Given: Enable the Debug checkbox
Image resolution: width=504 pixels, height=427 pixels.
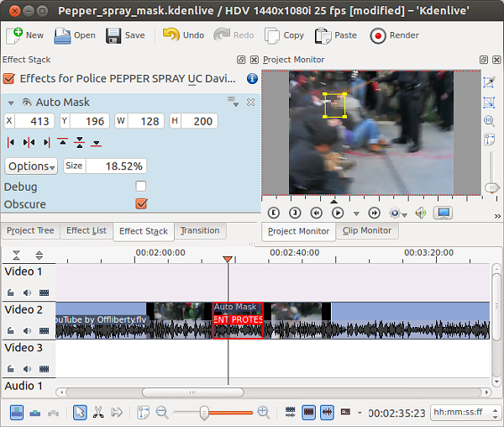Looking at the screenshot, I should tap(141, 187).
